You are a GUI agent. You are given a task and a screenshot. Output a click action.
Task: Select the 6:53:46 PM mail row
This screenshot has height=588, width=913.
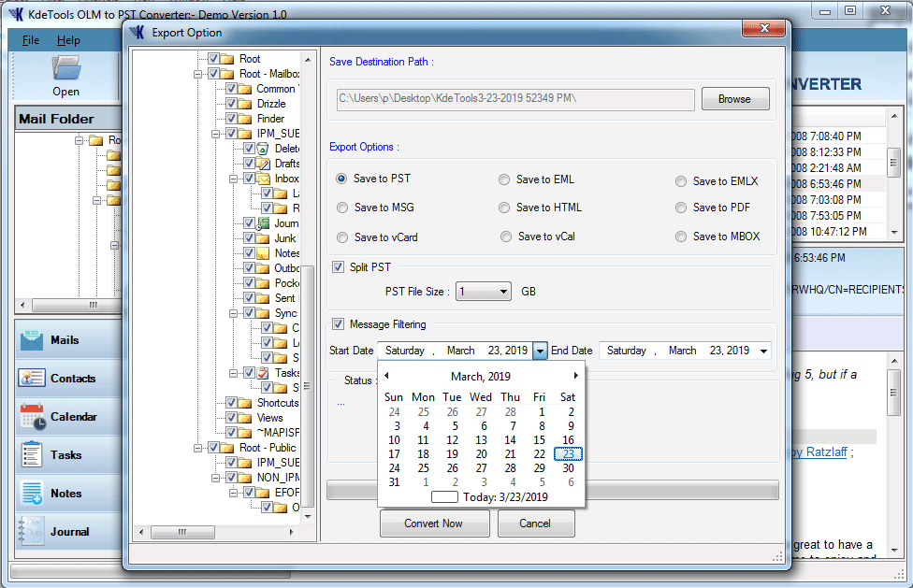click(837, 184)
